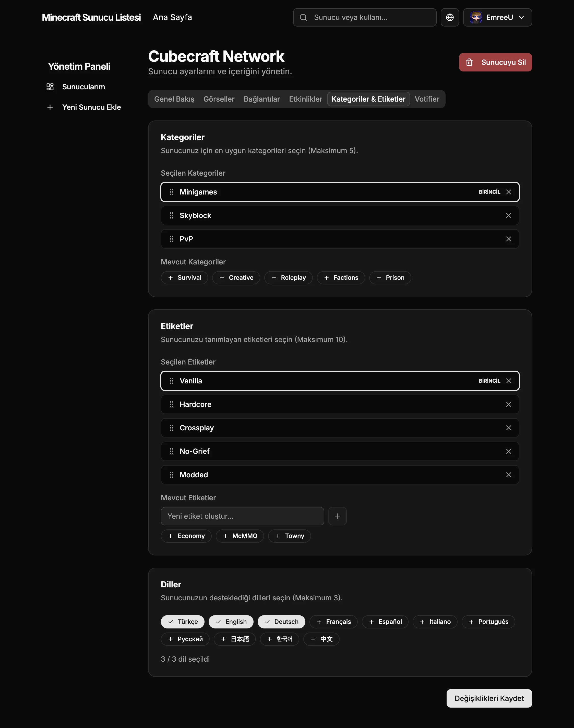This screenshot has width=574, height=728.
Task: Grab the Hardcore tag drag handle
Action: pos(172,404)
